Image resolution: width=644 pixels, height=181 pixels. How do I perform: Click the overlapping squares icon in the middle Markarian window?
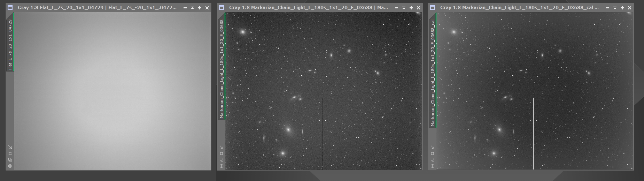click(x=222, y=160)
